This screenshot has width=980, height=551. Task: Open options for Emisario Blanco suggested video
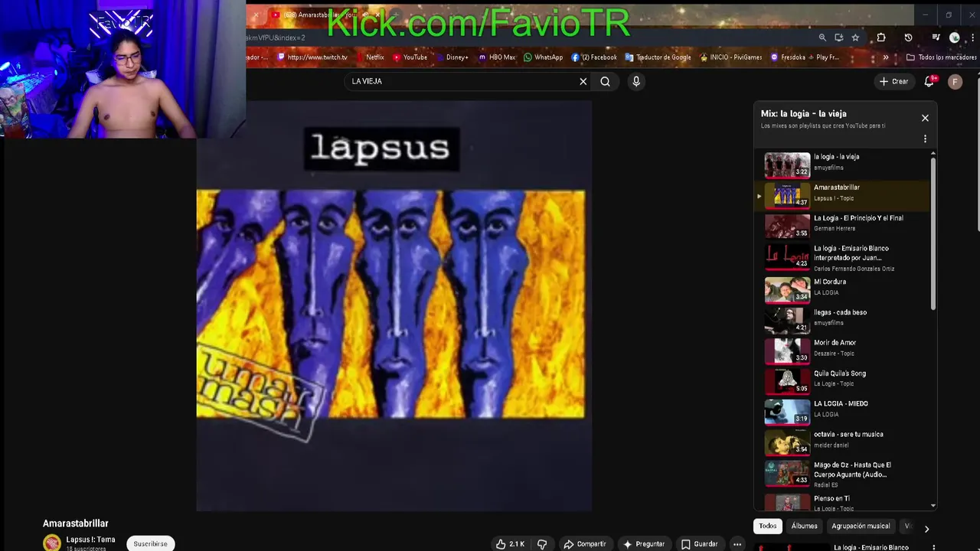click(934, 547)
